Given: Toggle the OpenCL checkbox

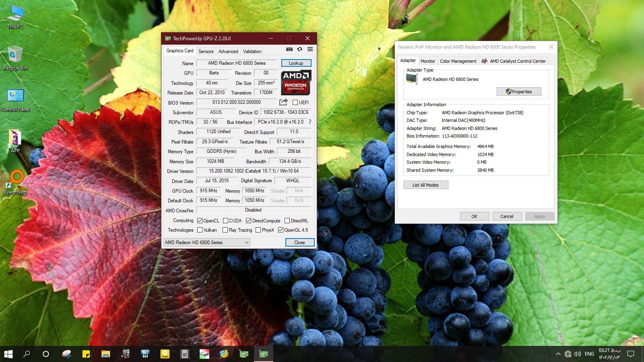Looking at the screenshot, I should tap(200, 221).
